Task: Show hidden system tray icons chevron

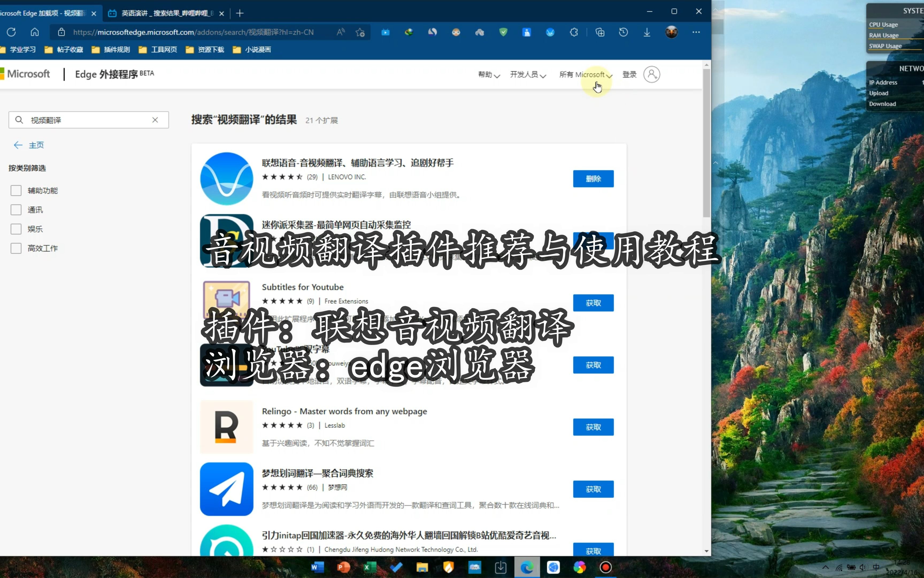Action: pyautogui.click(x=826, y=567)
